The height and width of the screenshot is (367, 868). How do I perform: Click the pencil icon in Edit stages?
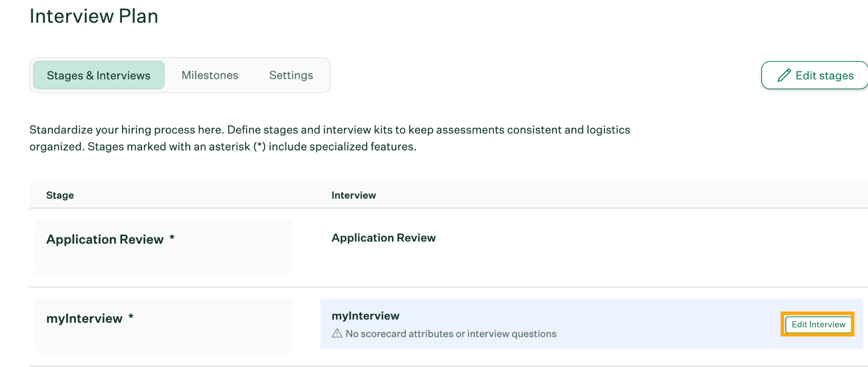[x=784, y=75]
